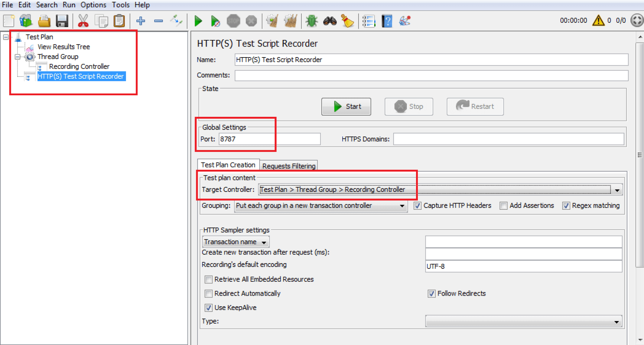Click the Start recorder button
The width and height of the screenshot is (644, 345).
[346, 107]
